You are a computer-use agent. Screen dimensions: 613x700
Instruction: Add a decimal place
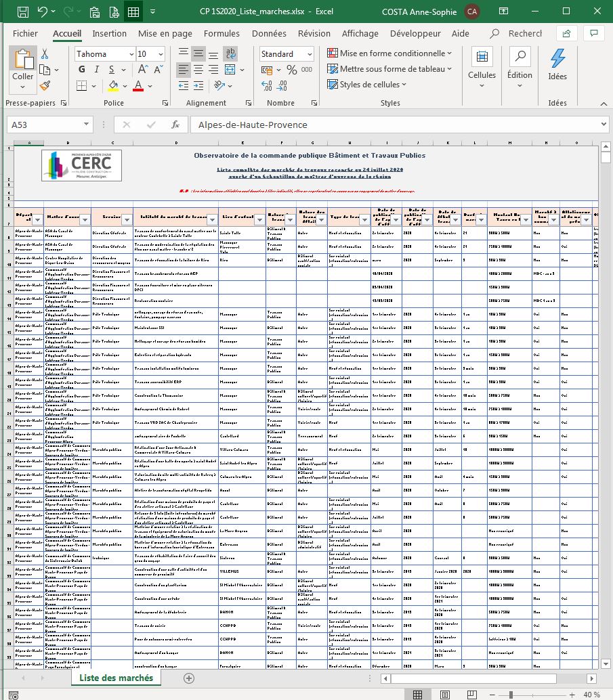pyautogui.click(x=267, y=85)
